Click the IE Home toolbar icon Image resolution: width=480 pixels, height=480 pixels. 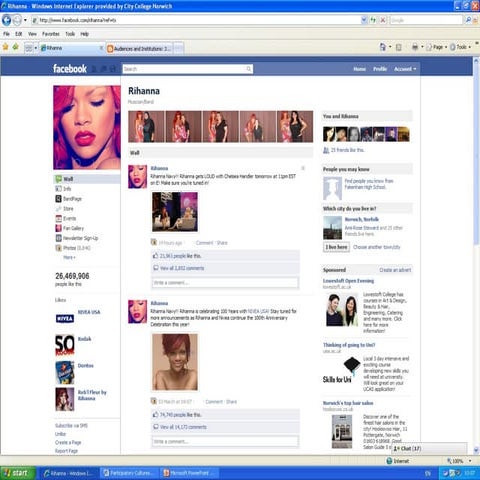[383, 47]
